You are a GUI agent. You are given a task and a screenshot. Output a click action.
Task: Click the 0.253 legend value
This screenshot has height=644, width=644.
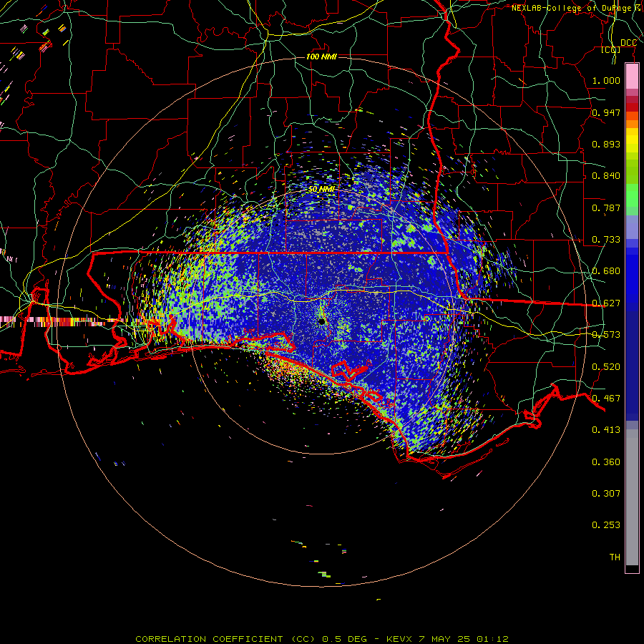click(x=606, y=525)
